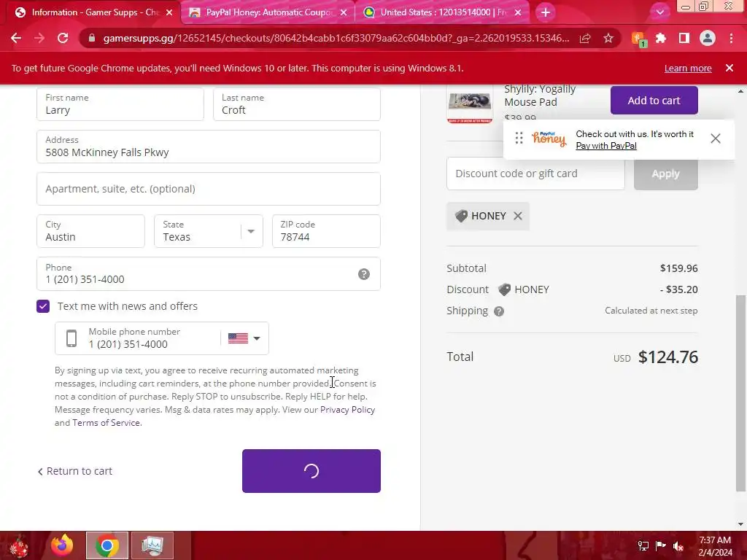This screenshot has width=747, height=560.
Task: Remove the HONEY discount code
Action: (x=518, y=216)
